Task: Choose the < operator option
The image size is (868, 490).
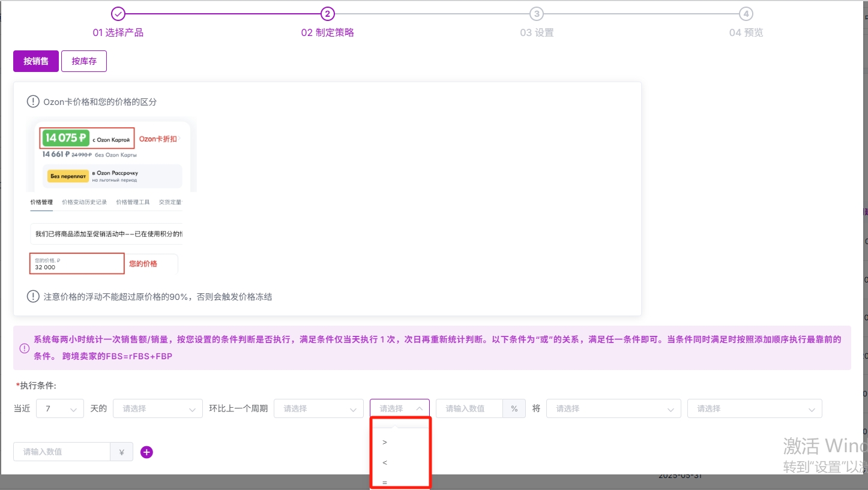Action: point(400,462)
